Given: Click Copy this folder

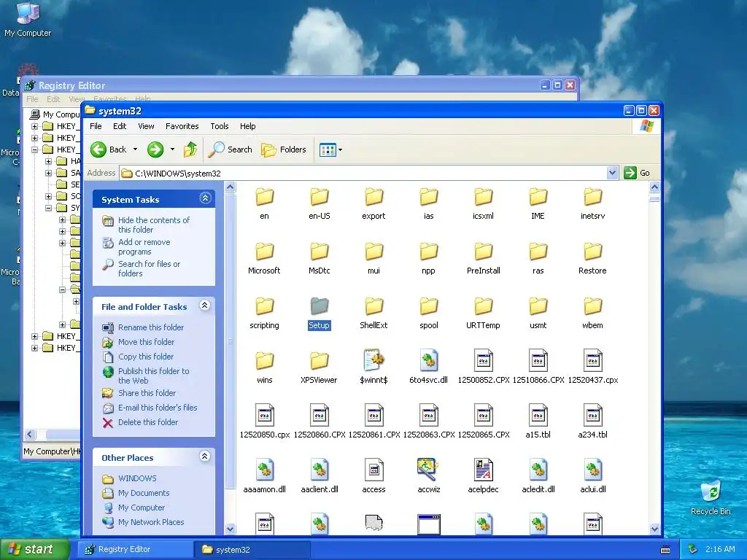Looking at the screenshot, I should pos(146,357).
